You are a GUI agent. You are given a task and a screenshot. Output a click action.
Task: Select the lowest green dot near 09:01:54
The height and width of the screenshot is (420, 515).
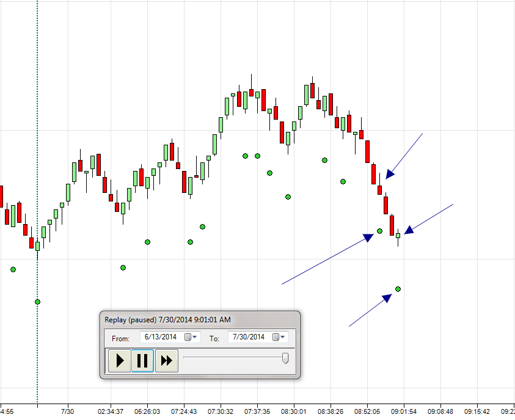click(398, 289)
